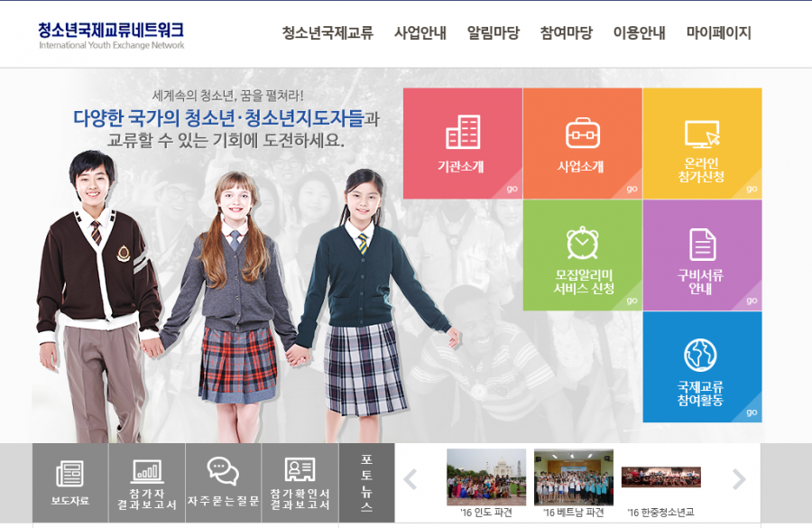Screen dimensions: 812x528
Task: Open the '16 한중청소년교 photo thumbnail
Action: click(661, 477)
